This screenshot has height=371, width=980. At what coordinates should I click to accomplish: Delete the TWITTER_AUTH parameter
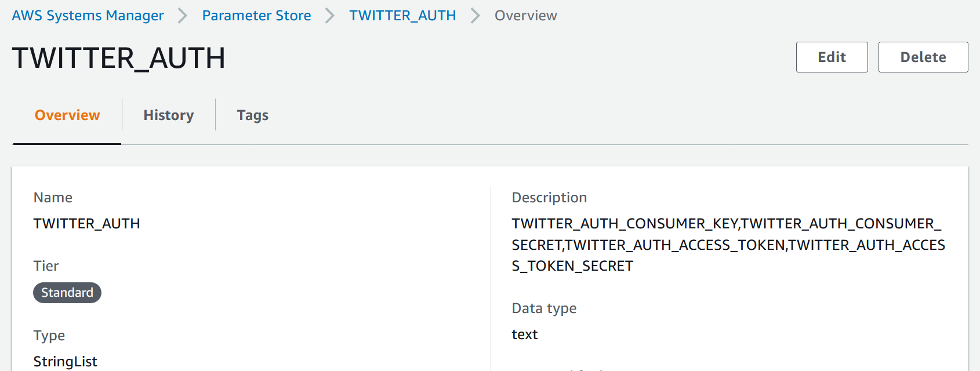point(923,57)
